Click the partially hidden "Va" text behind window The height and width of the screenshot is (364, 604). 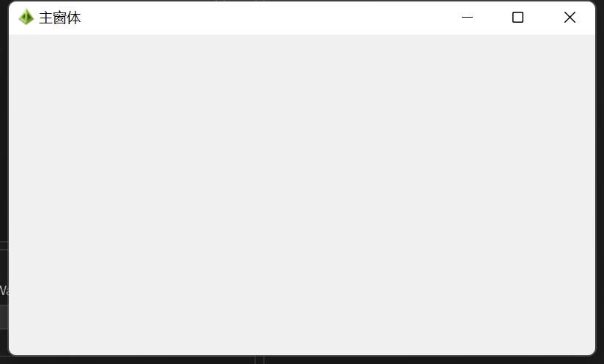pyautogui.click(x=4, y=290)
